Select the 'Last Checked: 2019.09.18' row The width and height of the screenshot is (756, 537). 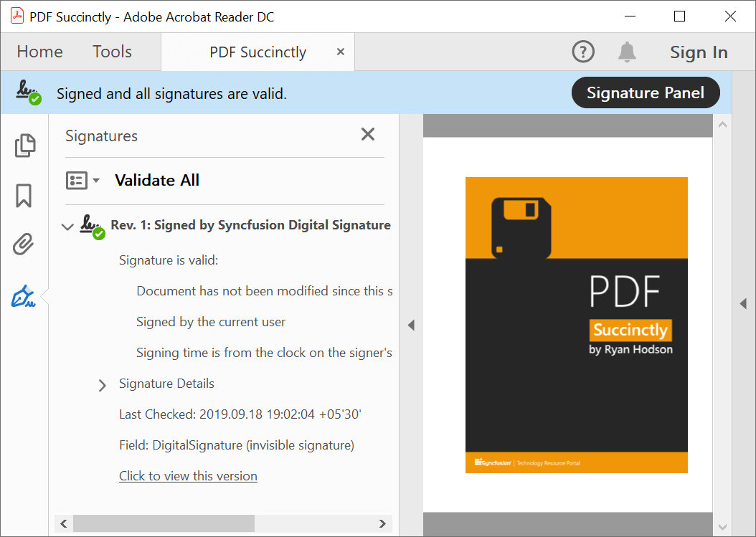pyautogui.click(x=240, y=414)
